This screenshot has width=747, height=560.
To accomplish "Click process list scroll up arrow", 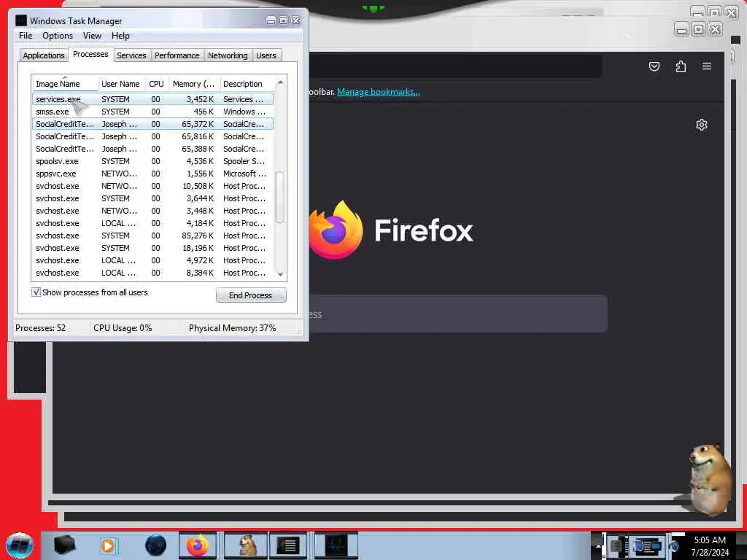I will point(280,82).
